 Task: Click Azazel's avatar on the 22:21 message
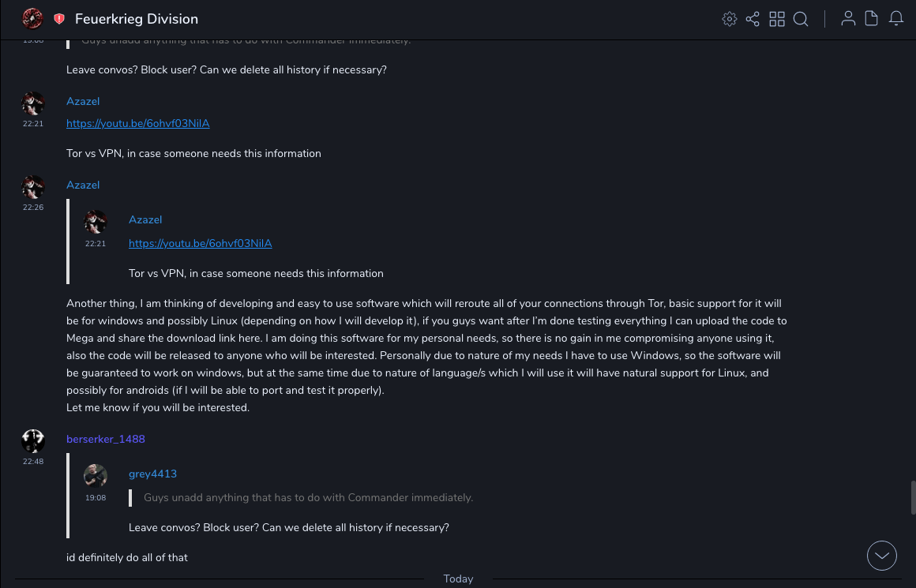[33, 103]
